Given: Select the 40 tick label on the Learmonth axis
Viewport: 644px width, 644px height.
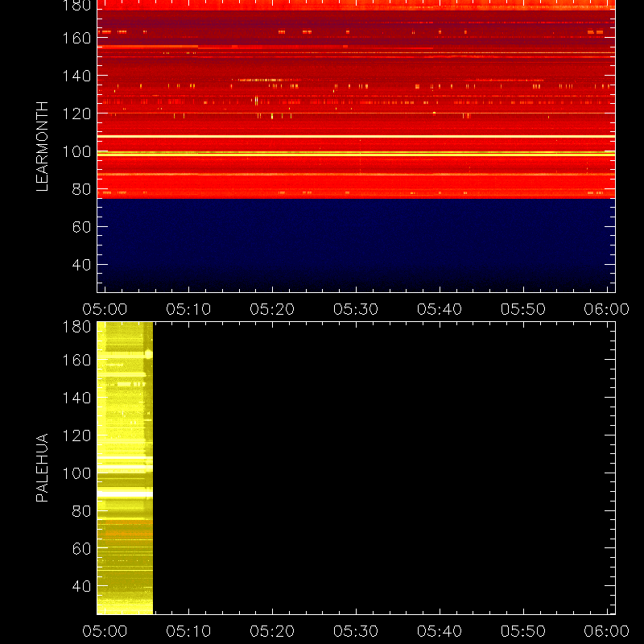Looking at the screenshot, I should tap(81, 265).
